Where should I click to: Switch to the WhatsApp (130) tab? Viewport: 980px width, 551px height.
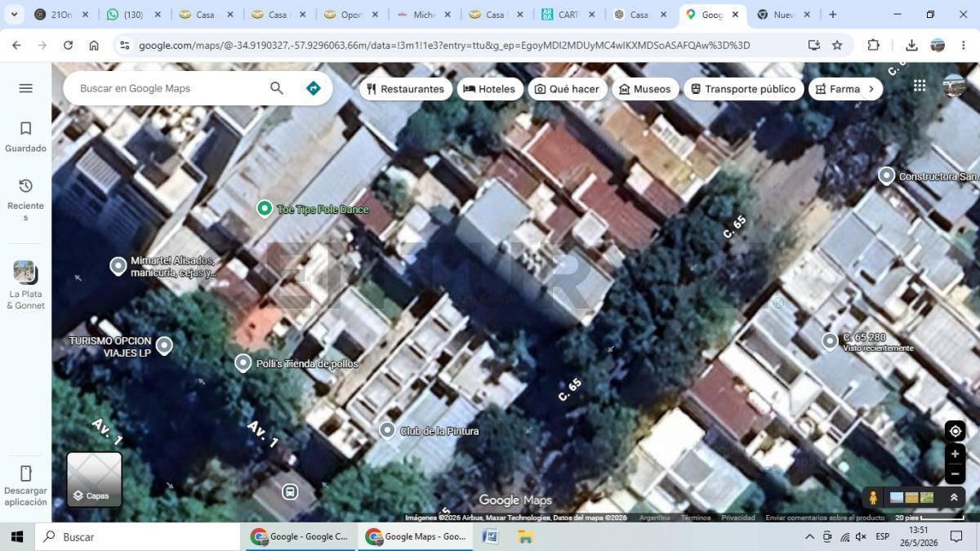[135, 15]
